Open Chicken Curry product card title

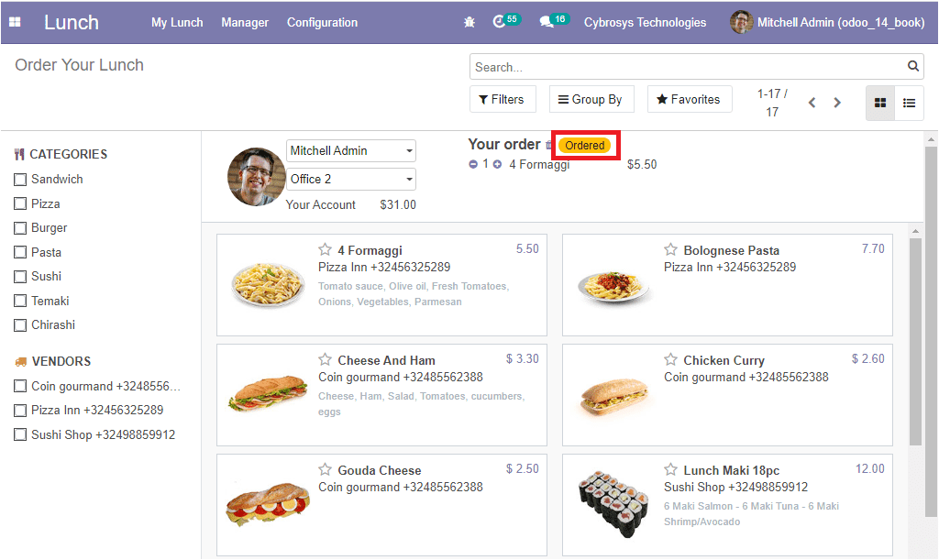(x=724, y=361)
